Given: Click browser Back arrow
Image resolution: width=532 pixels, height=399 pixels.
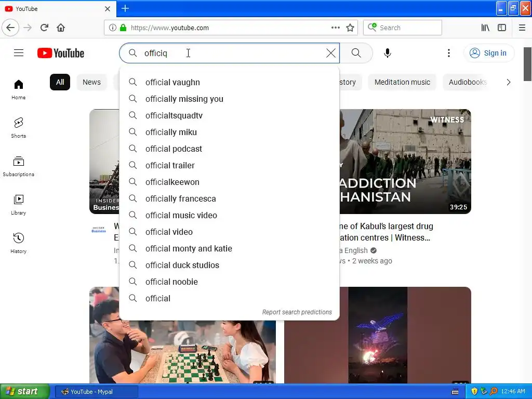Looking at the screenshot, I should tap(10, 28).
